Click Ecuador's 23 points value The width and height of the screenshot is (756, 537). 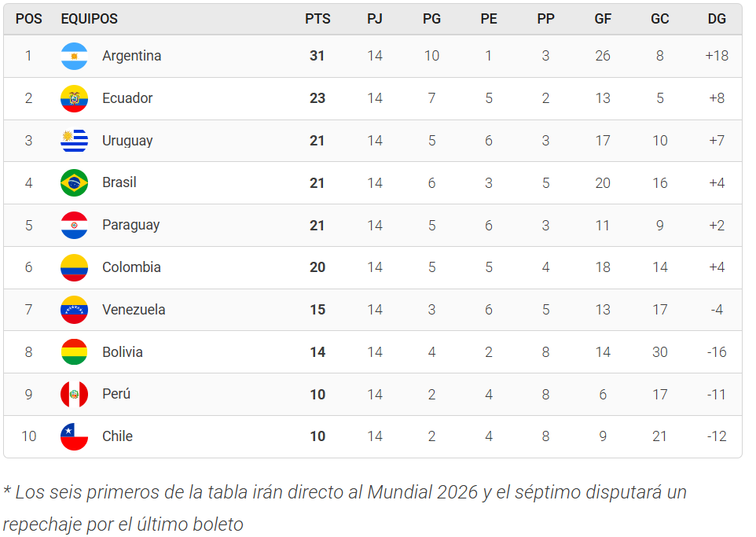(x=317, y=98)
